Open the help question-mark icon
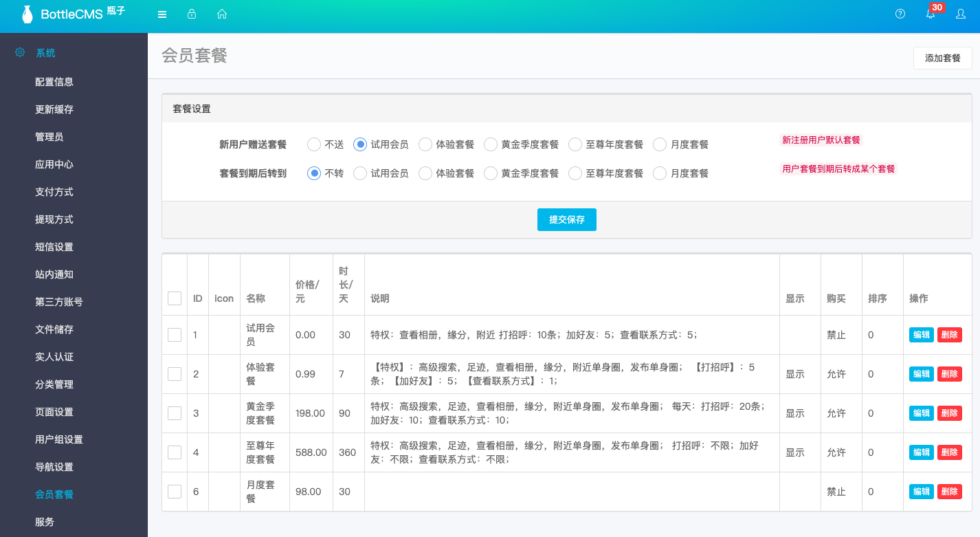 tap(900, 14)
